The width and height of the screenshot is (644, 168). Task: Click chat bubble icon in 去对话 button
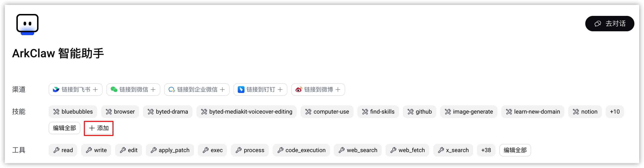pyautogui.click(x=598, y=24)
